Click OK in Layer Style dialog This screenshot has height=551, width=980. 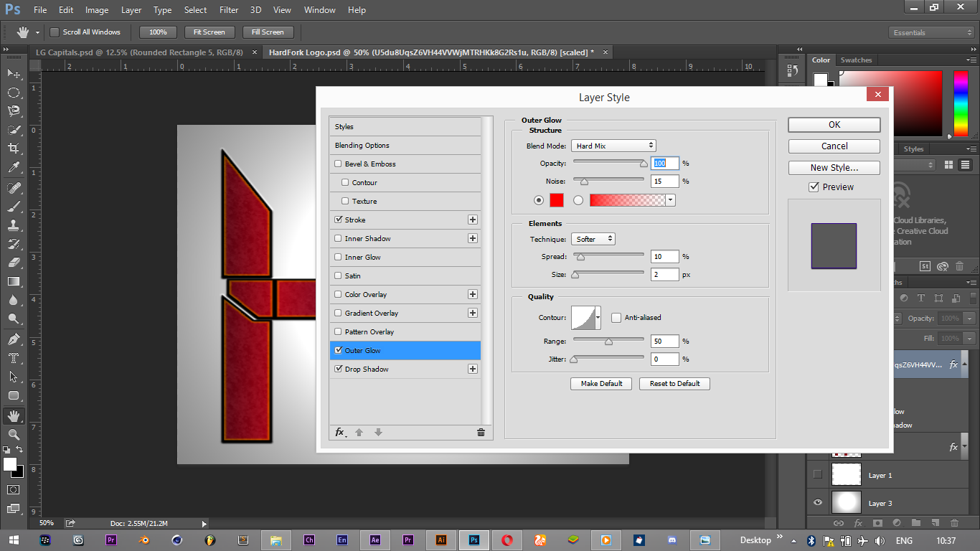coord(834,125)
